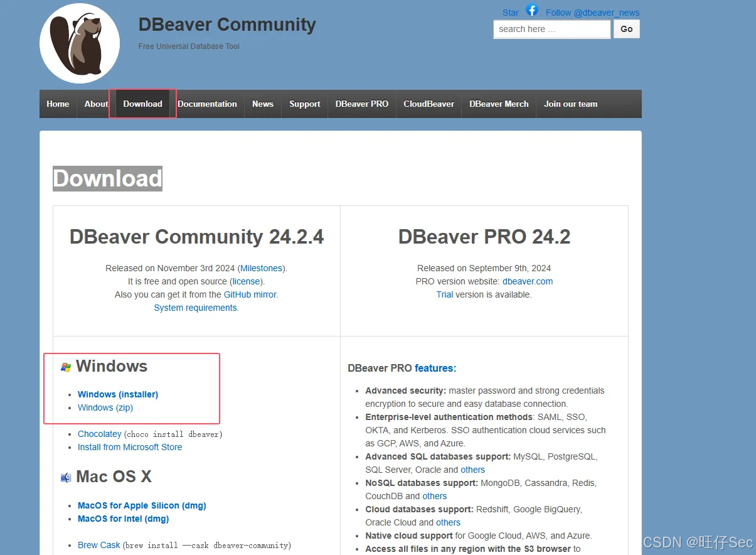Click the Trial version link
Viewport: 756px width, 555px height.
tap(445, 294)
